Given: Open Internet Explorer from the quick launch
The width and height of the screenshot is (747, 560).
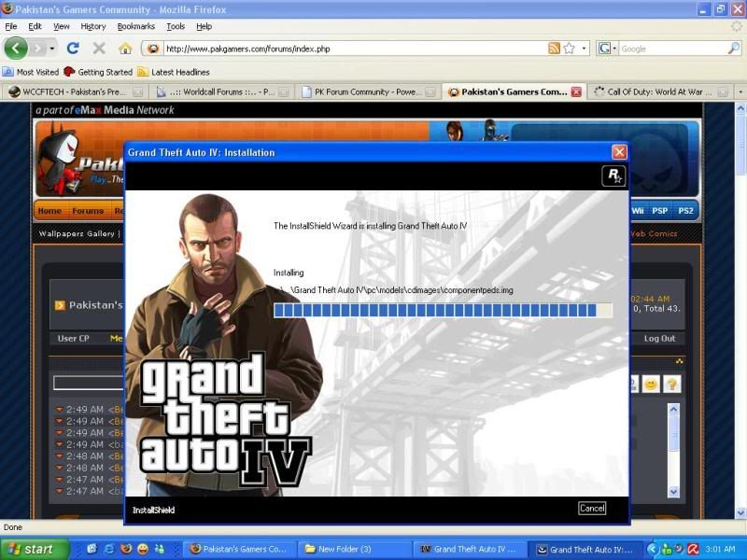Looking at the screenshot, I should pos(108,549).
